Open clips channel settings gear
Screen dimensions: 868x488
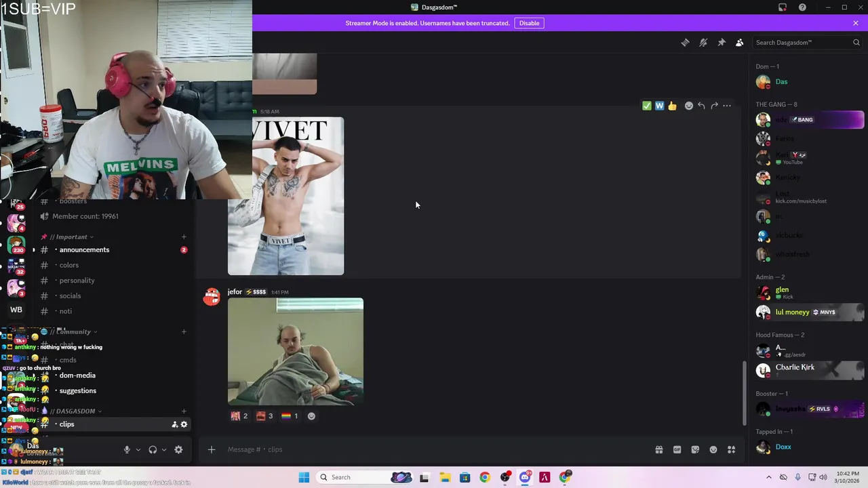point(184,424)
